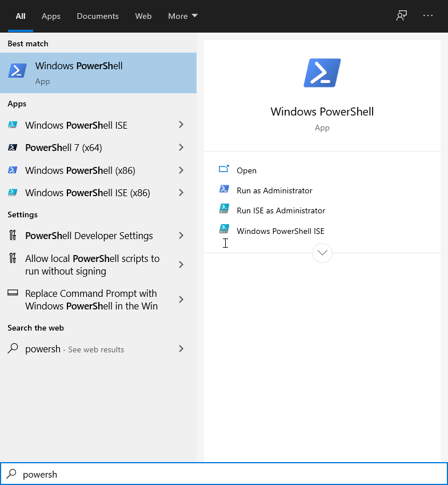Click Open in the preview pane

pyautogui.click(x=246, y=170)
